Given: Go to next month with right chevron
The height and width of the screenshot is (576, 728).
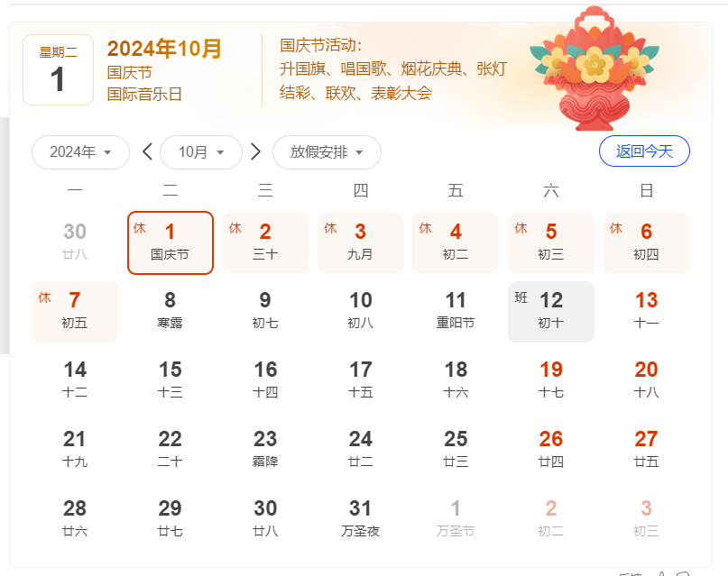Looking at the screenshot, I should pos(255,152).
